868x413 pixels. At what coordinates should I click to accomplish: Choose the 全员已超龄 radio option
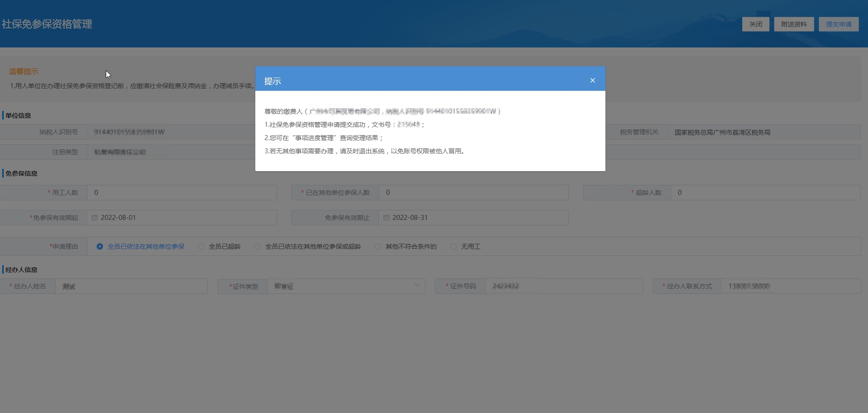point(201,246)
